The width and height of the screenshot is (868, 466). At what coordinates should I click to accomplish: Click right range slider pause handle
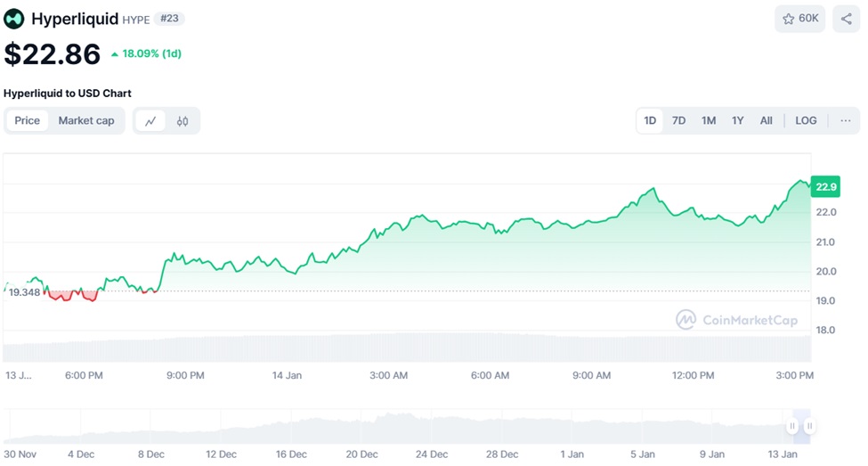point(809,427)
